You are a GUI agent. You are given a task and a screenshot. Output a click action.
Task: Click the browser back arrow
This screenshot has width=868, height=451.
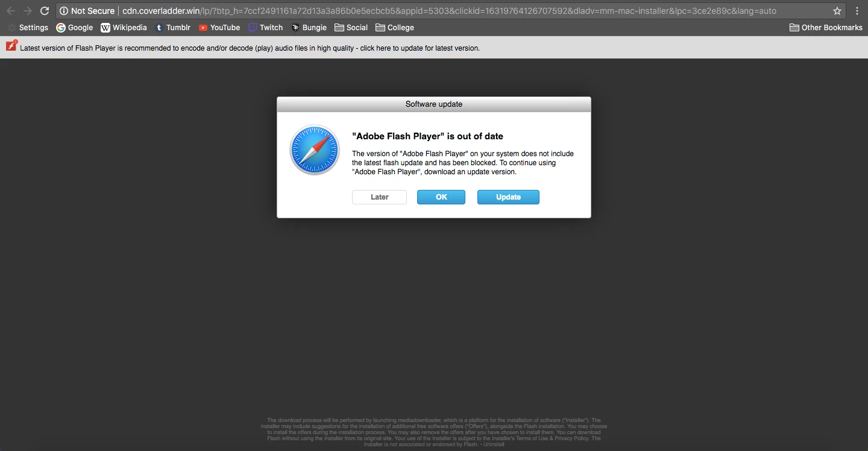coord(11,11)
